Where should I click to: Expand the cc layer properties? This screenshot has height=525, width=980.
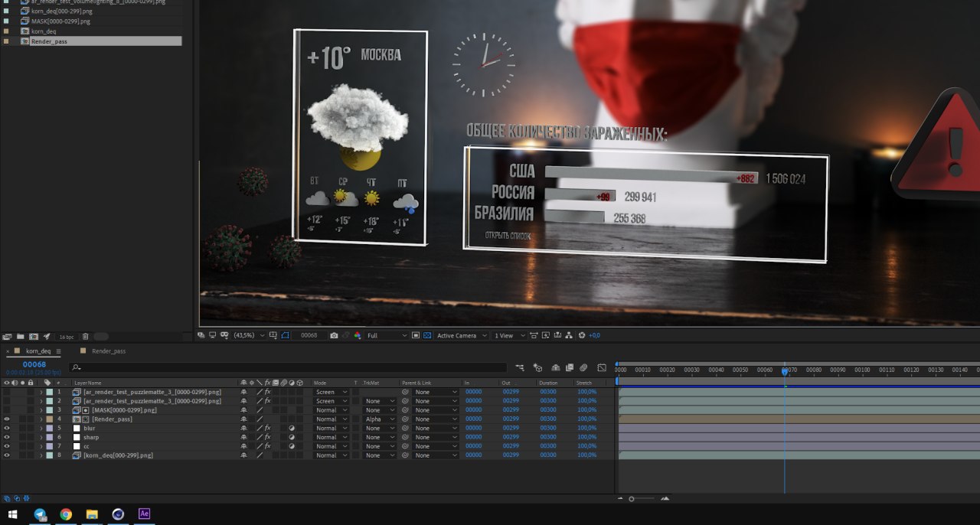(x=41, y=446)
